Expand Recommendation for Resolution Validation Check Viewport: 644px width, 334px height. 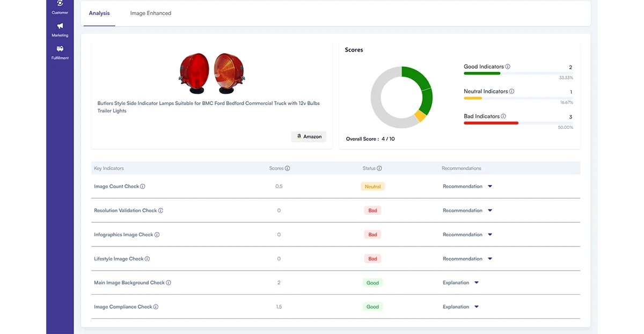point(467,210)
